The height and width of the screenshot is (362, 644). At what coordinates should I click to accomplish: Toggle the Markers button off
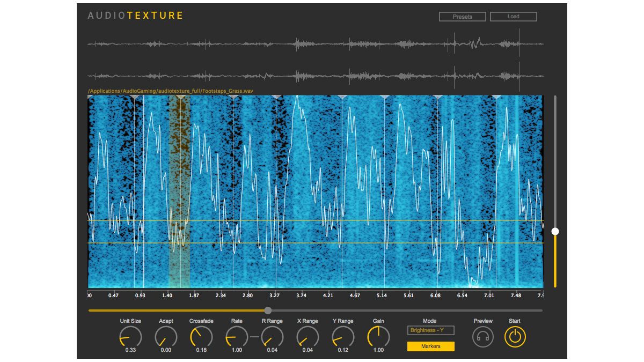click(x=430, y=346)
